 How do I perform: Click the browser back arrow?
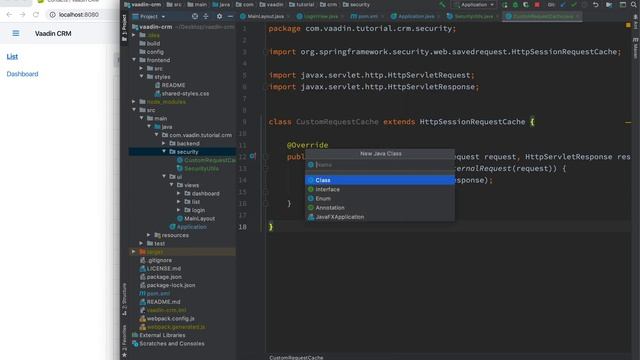[9, 15]
